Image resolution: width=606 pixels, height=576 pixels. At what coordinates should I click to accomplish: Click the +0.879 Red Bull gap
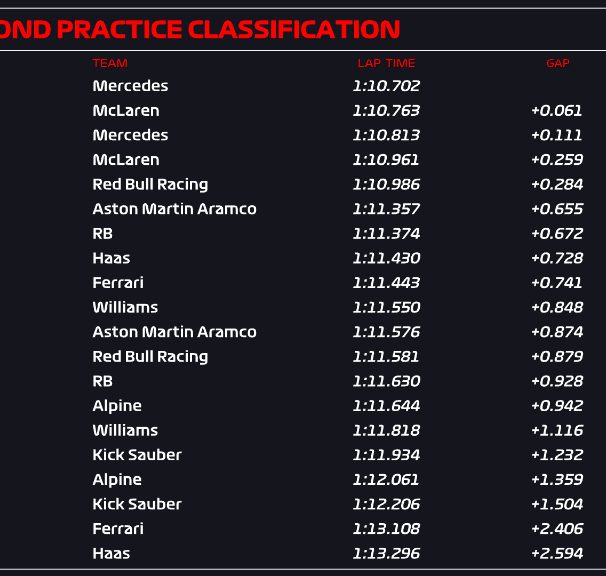tap(557, 356)
